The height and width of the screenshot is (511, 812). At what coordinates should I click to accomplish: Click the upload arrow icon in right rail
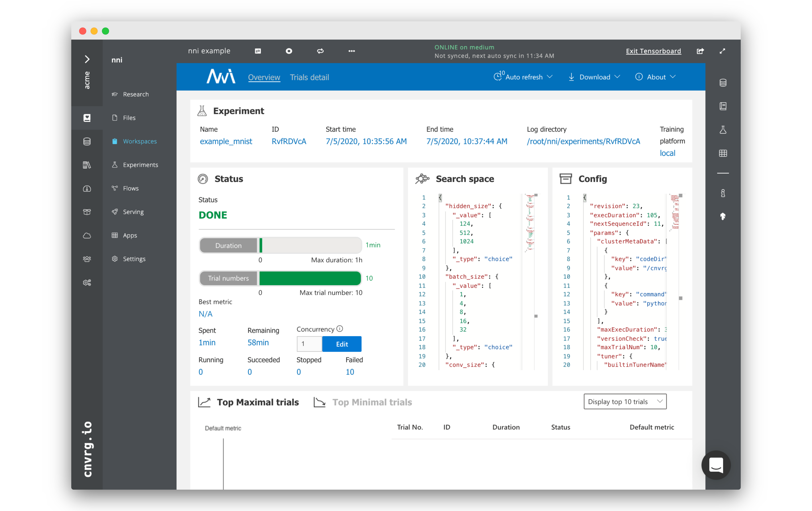723,216
